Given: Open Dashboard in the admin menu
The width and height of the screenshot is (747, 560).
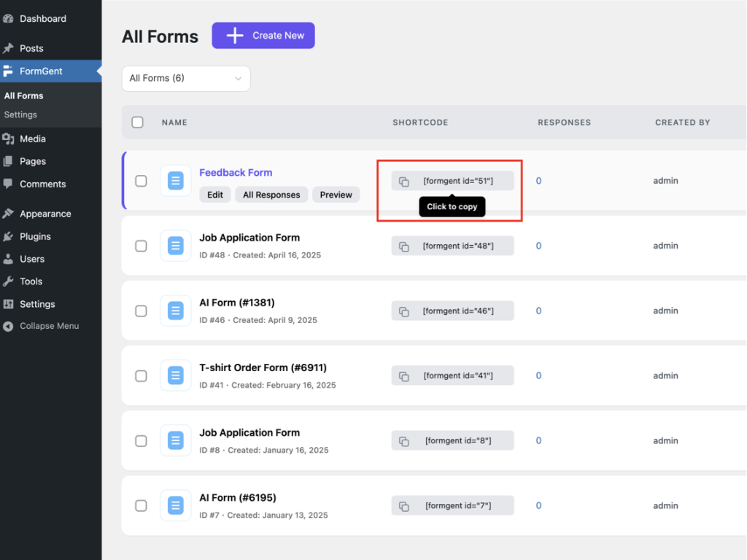Looking at the screenshot, I should point(50,18).
